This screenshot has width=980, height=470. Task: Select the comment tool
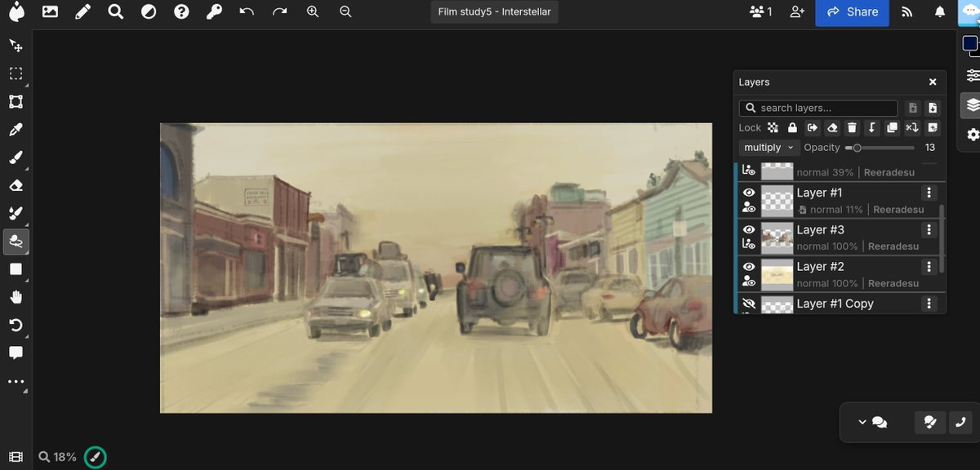16,353
